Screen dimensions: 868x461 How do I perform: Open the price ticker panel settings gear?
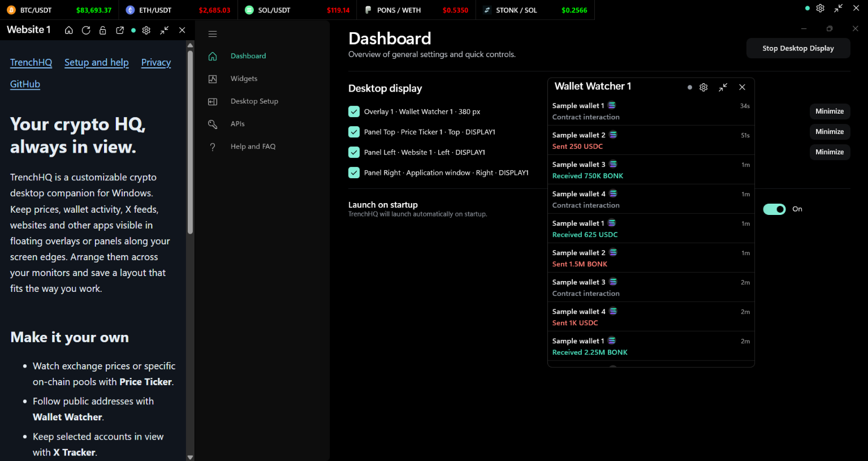[x=821, y=8]
